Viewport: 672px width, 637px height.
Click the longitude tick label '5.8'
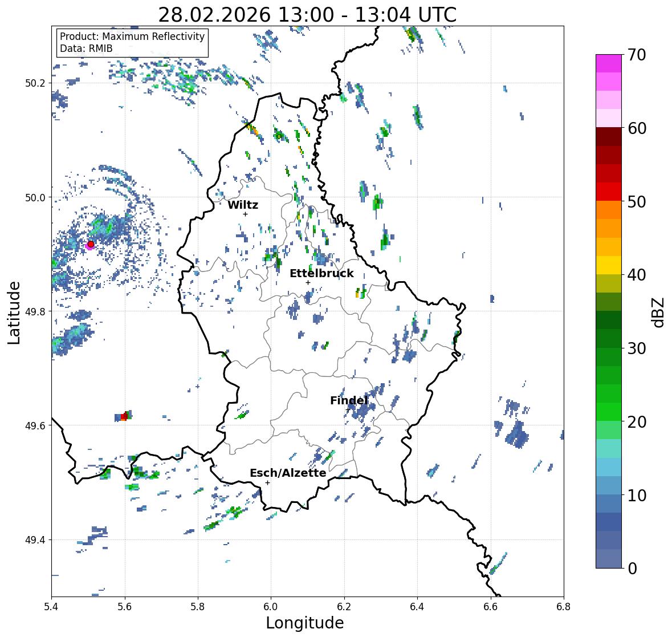coord(198,607)
